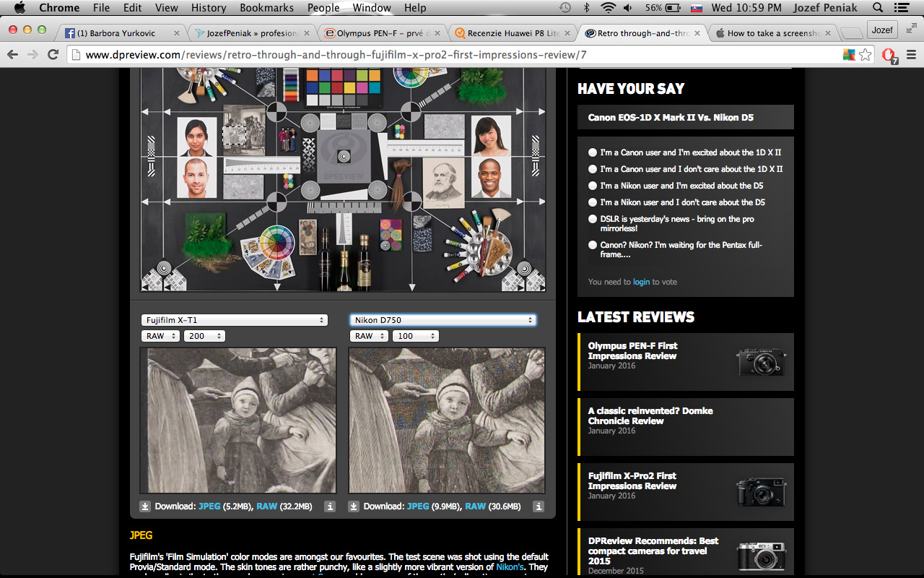Click download icon under Nikon D750 crop
The height and width of the screenshot is (578, 924).
354,506
